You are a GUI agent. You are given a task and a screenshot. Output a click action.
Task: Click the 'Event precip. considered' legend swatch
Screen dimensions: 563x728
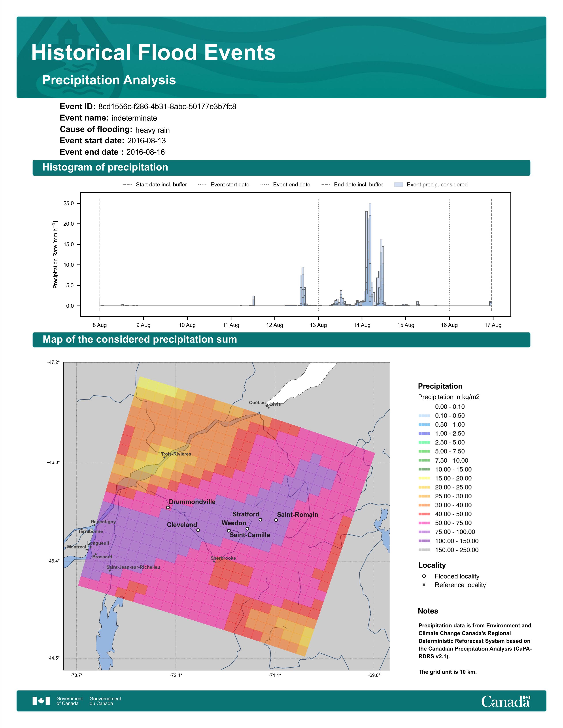point(399,185)
